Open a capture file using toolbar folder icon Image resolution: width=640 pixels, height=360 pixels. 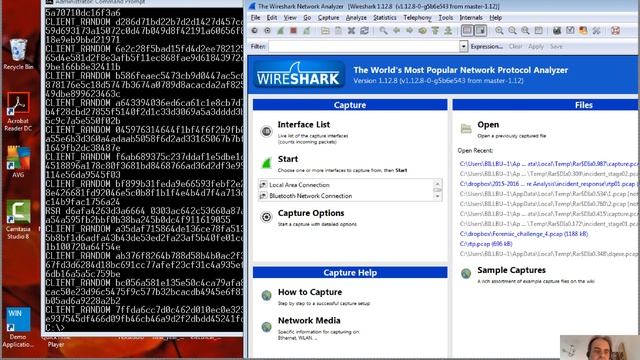(x=325, y=31)
